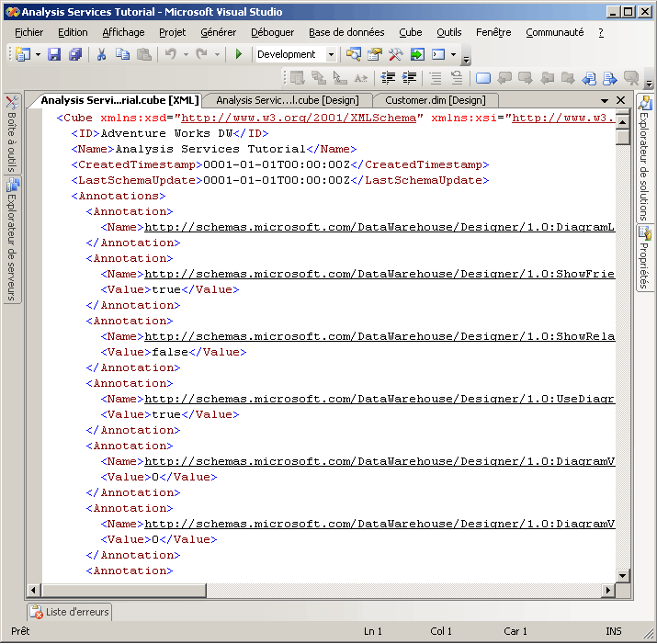Open the Liste d'erreurs panel tab
Image resolution: width=657 pixels, height=644 pixels.
[x=70, y=612]
